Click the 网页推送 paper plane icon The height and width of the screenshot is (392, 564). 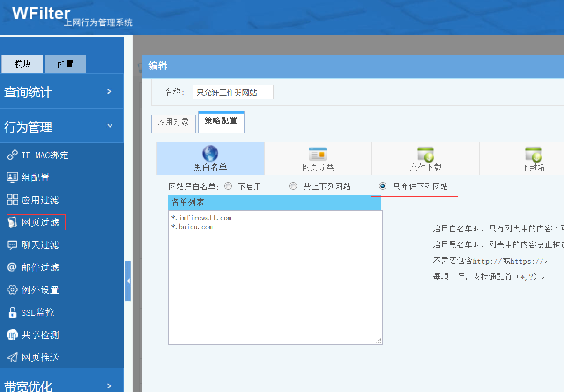[12, 357]
